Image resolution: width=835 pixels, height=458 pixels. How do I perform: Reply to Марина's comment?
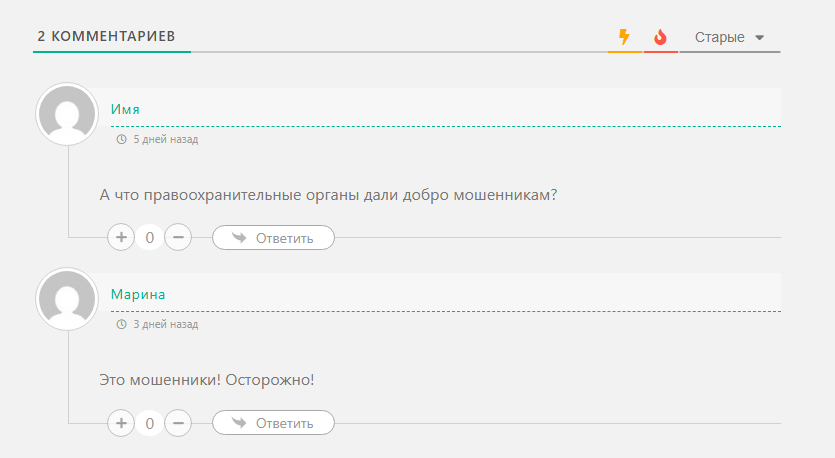pos(273,423)
